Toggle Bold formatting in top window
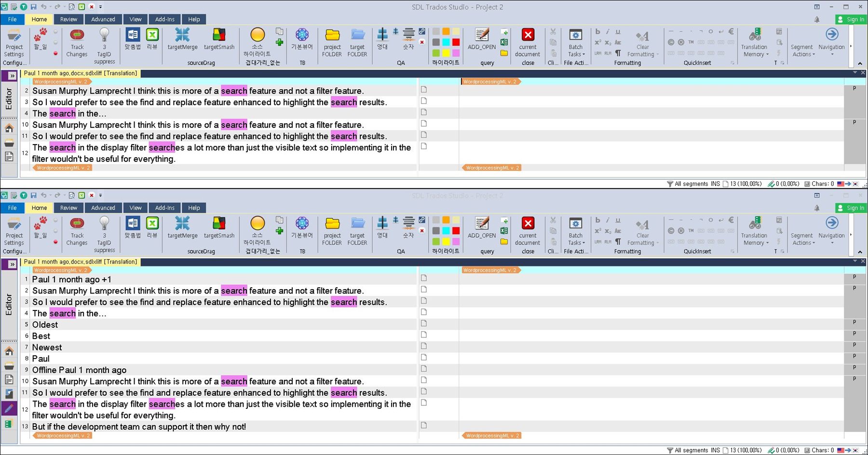 [x=598, y=31]
